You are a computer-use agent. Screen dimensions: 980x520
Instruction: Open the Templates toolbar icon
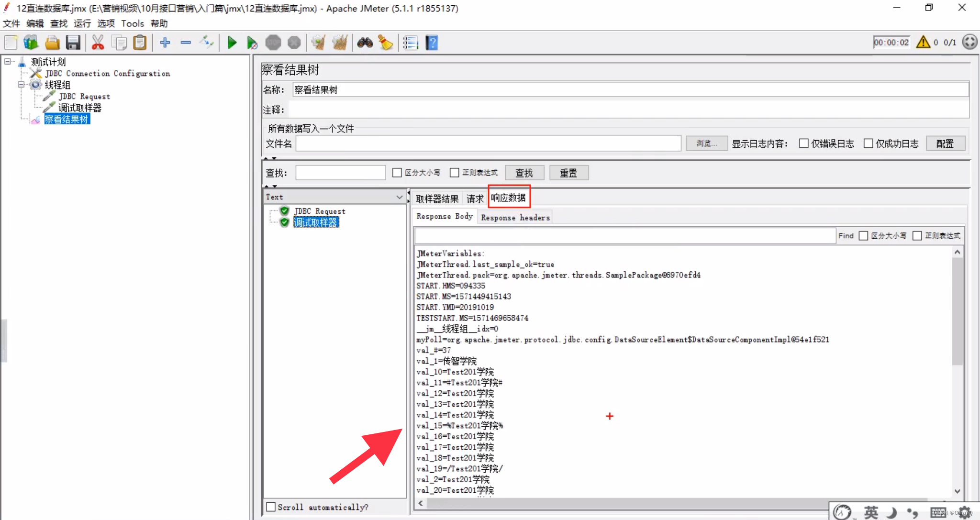click(31, 43)
